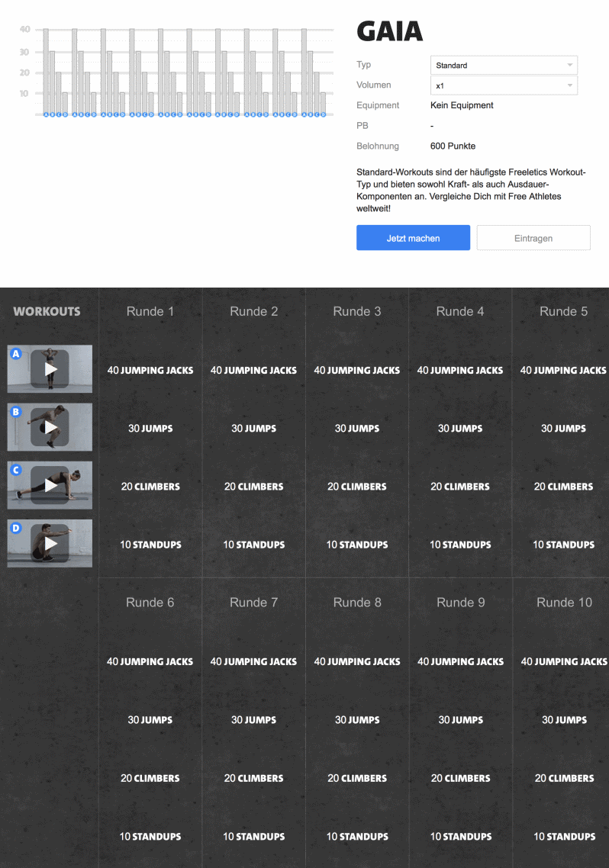
Task: Open the Typ dropdown showing Standard
Action: [504, 66]
